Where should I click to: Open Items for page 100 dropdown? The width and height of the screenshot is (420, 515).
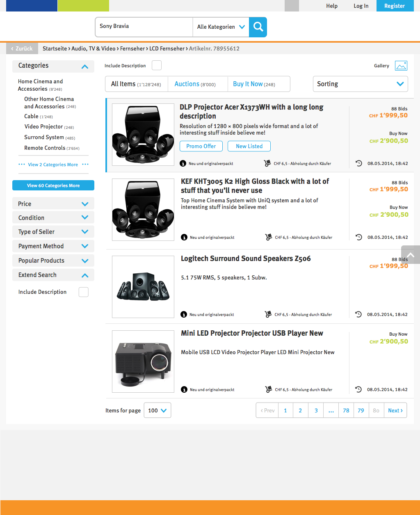point(157,410)
